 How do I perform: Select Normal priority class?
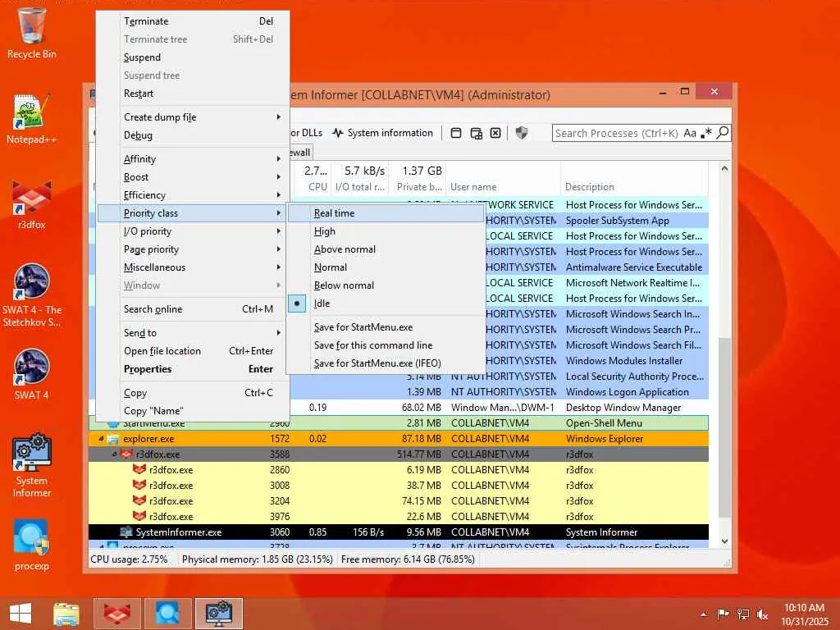coord(386,267)
